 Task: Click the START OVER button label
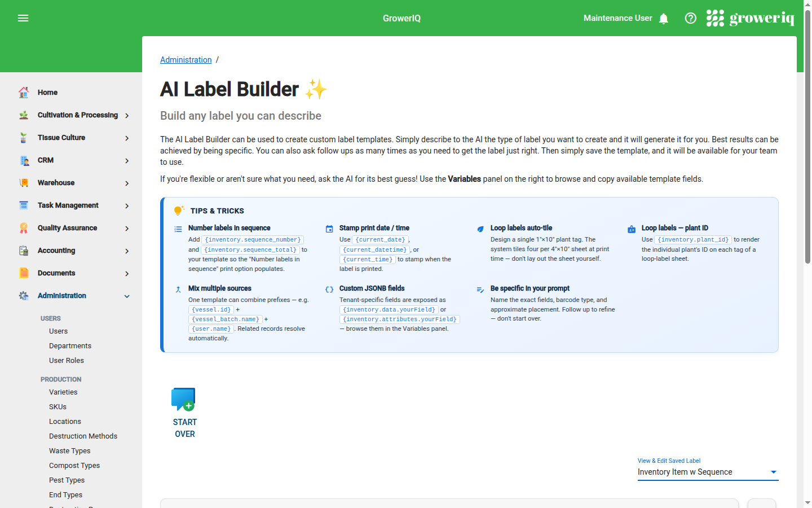click(185, 428)
